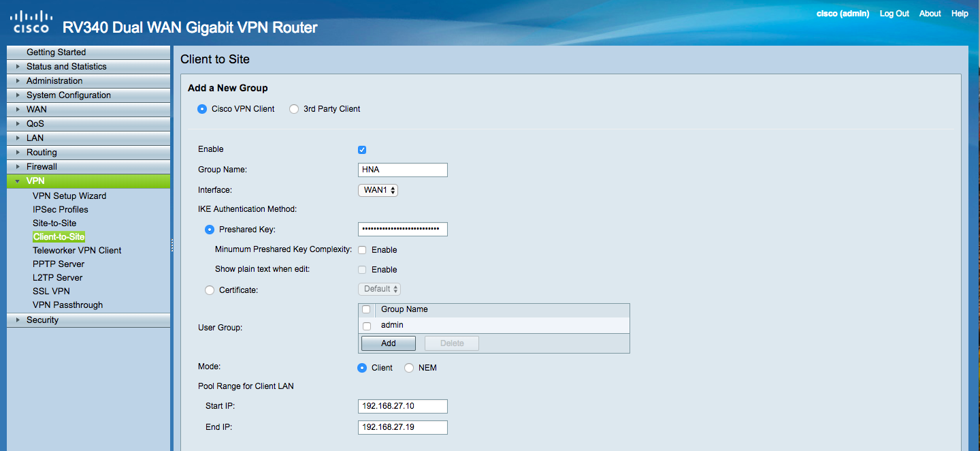Open the About link
This screenshot has width=980, height=451.
pyautogui.click(x=930, y=14)
